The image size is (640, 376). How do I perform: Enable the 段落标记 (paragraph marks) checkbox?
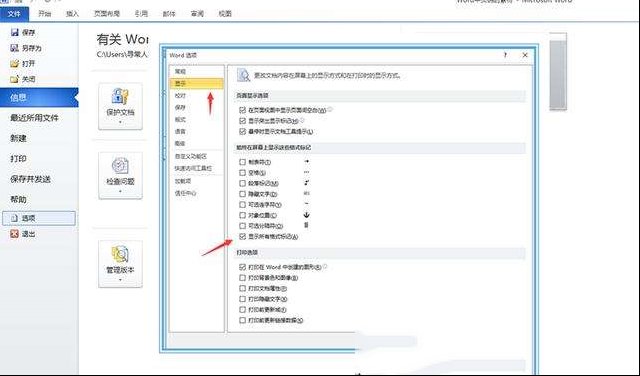[x=242, y=183]
